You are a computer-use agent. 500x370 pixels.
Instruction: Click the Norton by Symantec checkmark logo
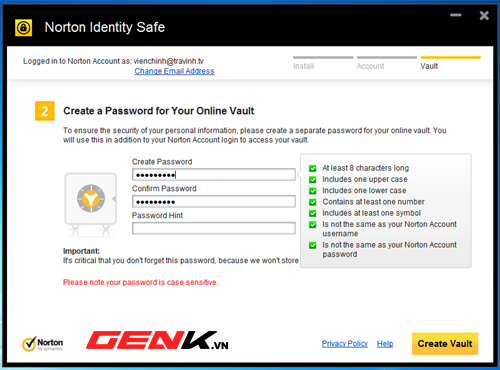pyautogui.click(x=42, y=344)
